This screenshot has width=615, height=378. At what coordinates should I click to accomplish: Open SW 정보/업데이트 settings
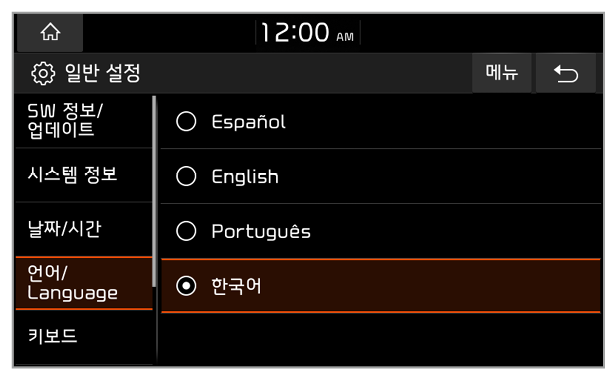point(84,121)
